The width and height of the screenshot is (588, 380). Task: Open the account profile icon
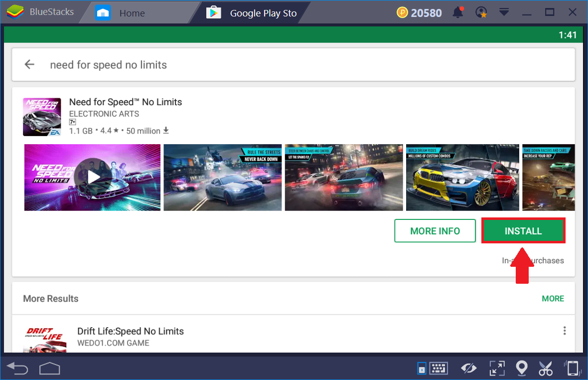481,12
